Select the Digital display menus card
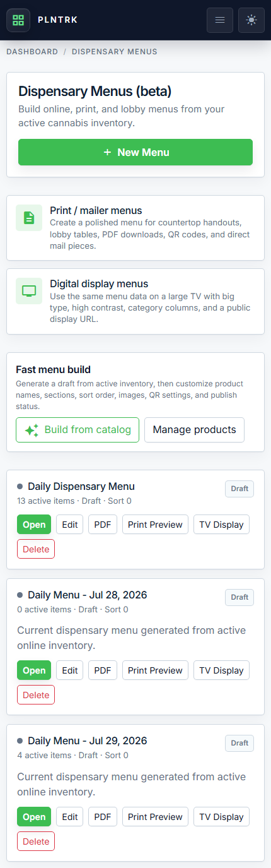Viewport: 271px width, 868px height. (x=135, y=301)
